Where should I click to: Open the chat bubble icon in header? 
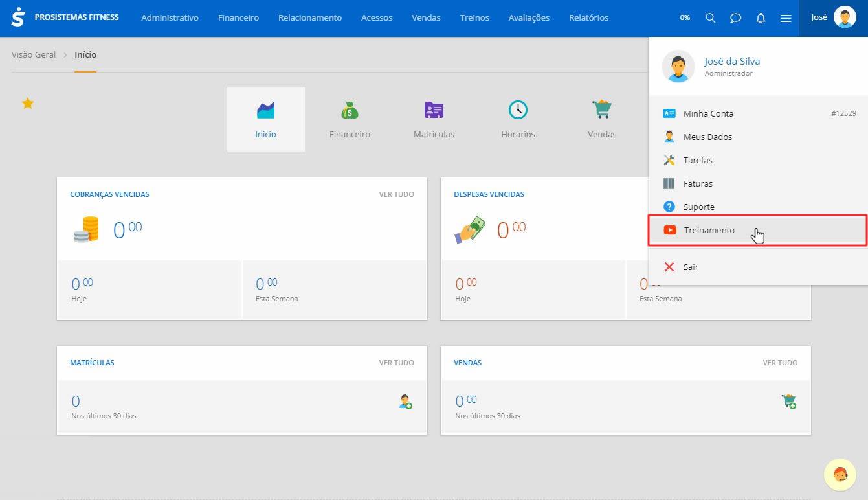click(x=735, y=18)
